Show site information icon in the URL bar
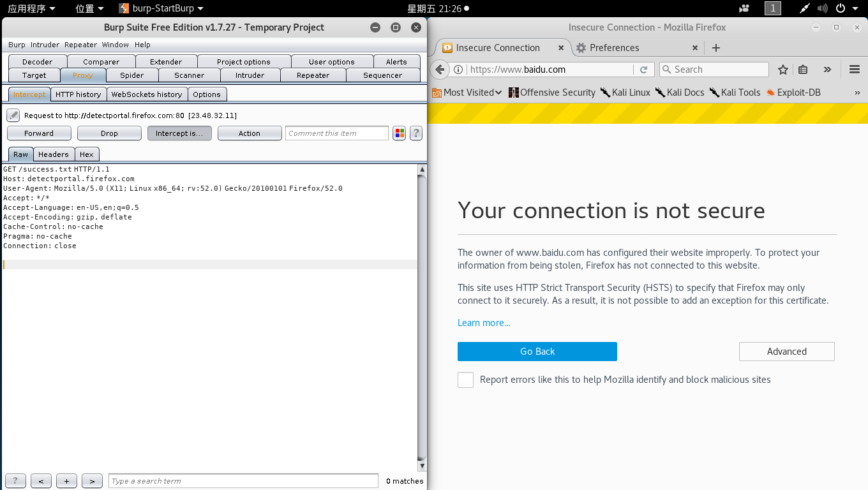 [458, 70]
